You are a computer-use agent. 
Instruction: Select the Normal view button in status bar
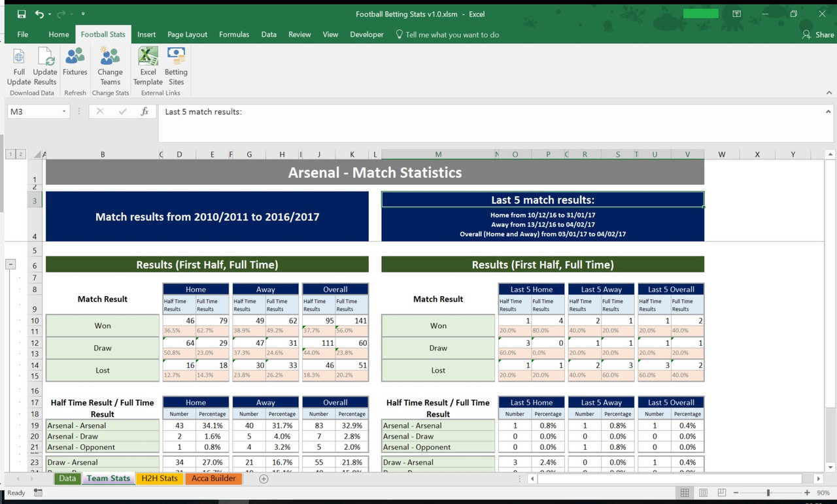click(x=684, y=493)
